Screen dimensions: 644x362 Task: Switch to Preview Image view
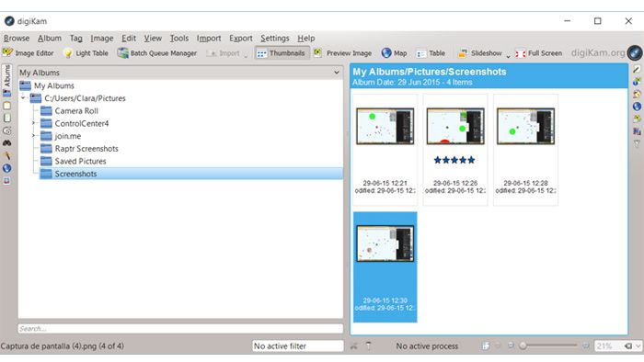tap(342, 53)
